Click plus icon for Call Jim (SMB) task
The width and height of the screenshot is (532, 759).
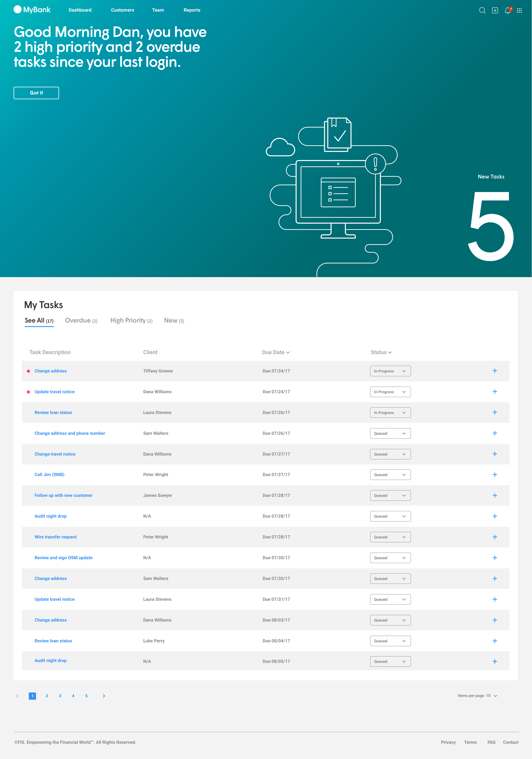(x=495, y=475)
